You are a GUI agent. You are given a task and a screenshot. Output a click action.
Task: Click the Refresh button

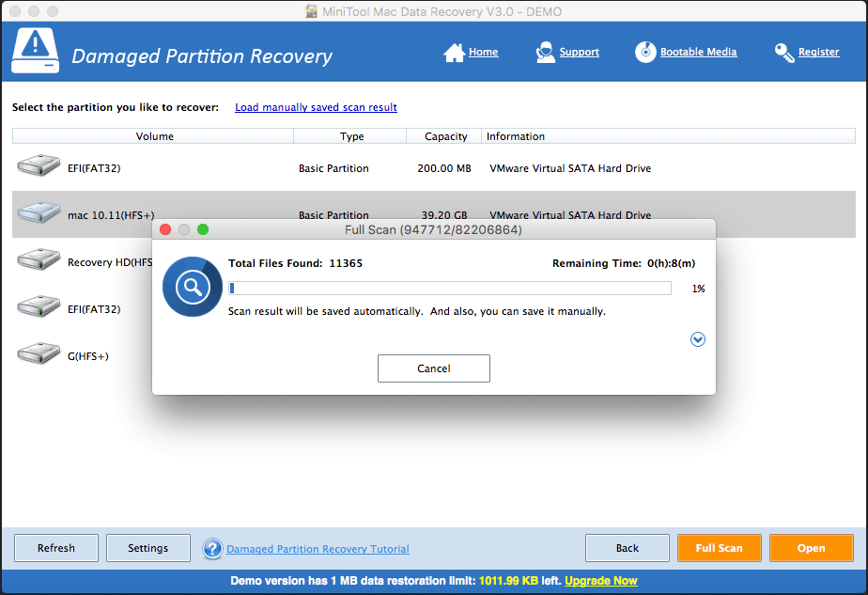click(56, 548)
